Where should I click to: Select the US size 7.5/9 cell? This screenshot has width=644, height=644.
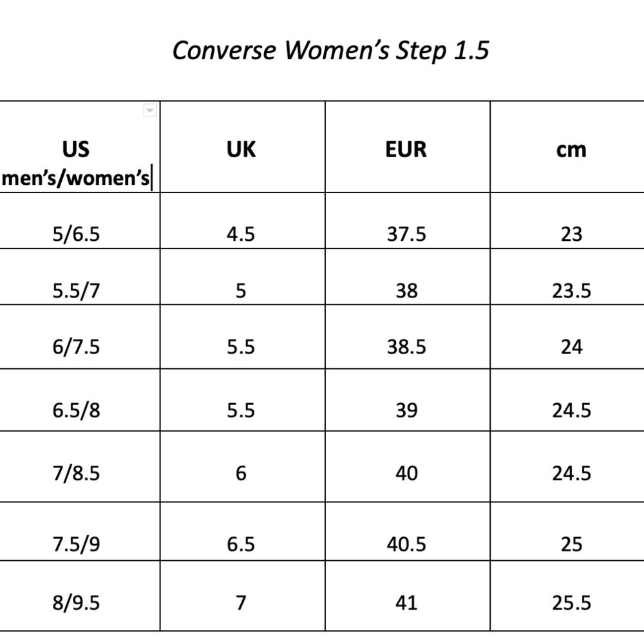[x=77, y=544]
